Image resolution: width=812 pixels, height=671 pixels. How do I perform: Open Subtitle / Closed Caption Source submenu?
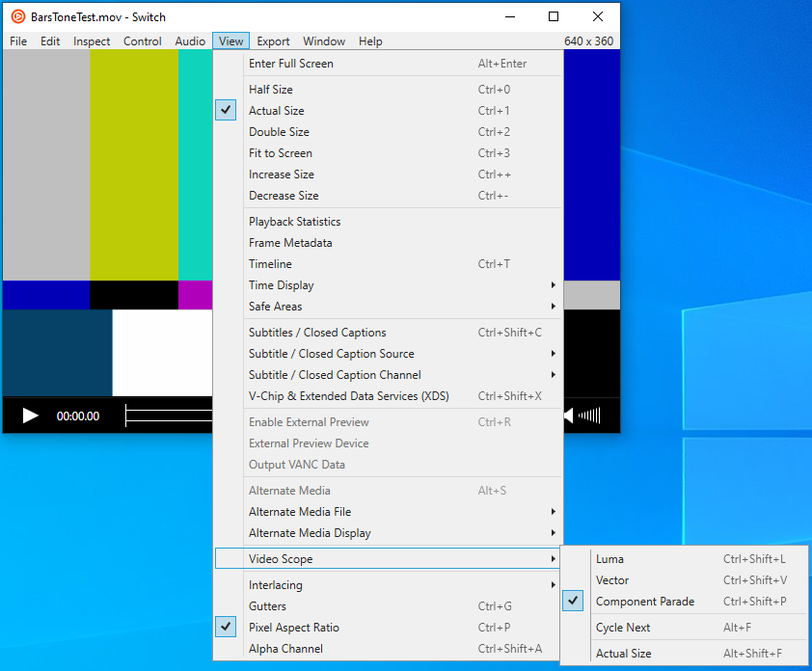click(x=388, y=354)
